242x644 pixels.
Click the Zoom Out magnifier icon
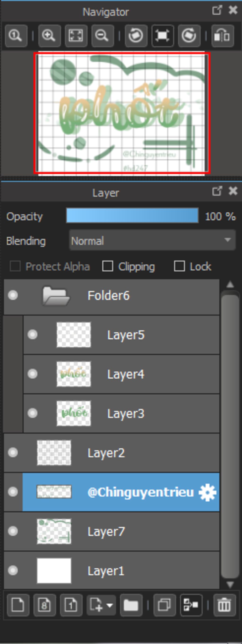tap(103, 36)
